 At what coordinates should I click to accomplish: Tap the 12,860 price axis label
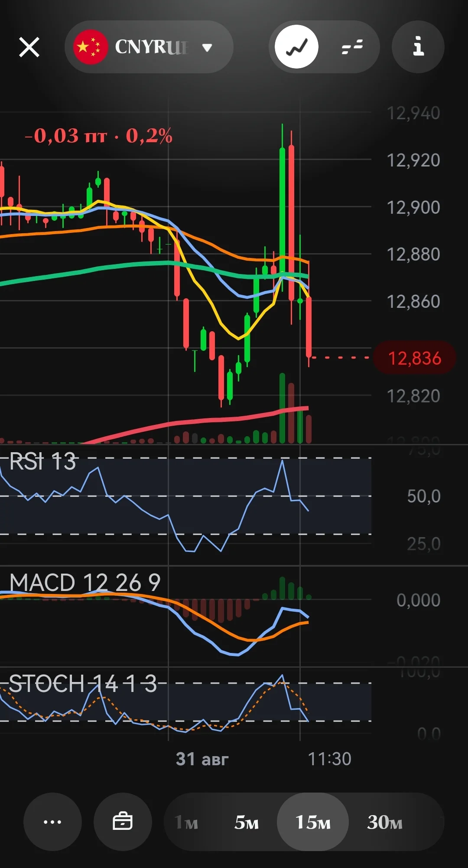pyautogui.click(x=413, y=302)
